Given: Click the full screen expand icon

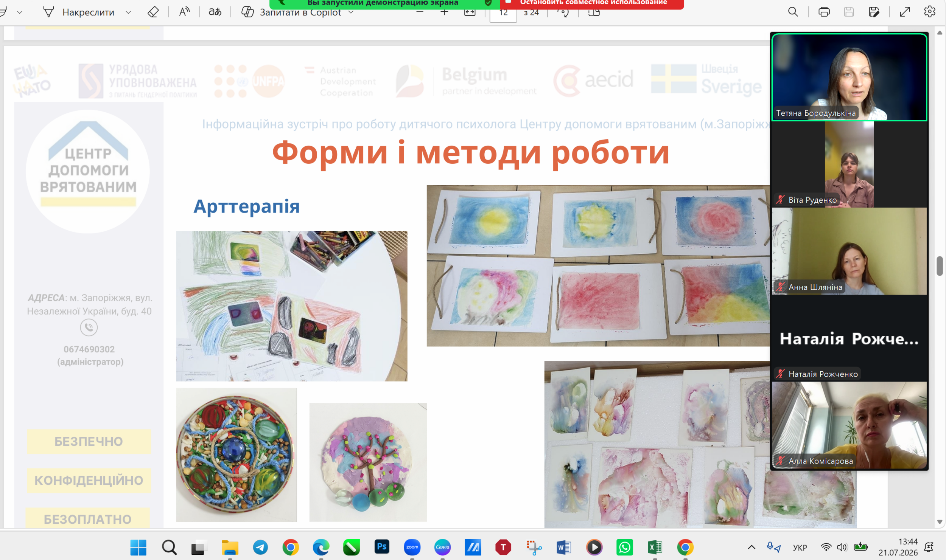Looking at the screenshot, I should point(905,12).
